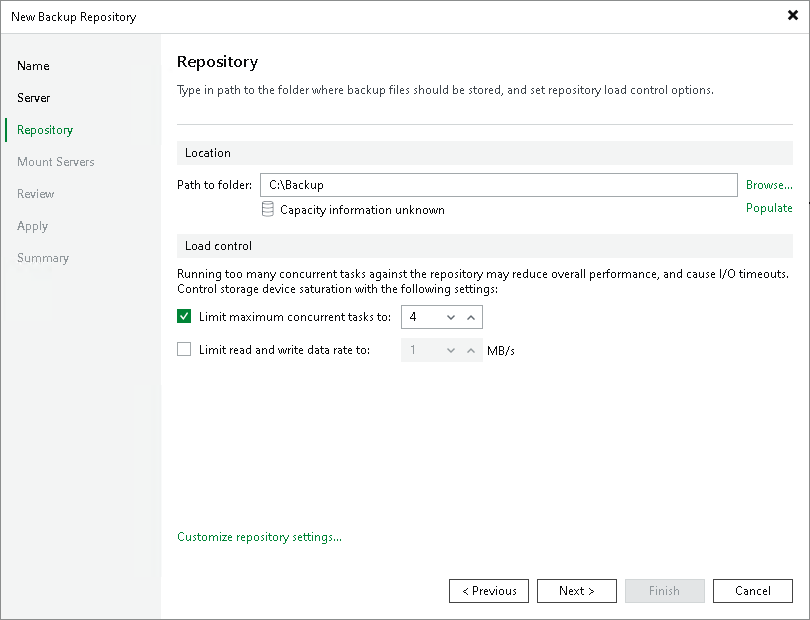Increase concurrent tasks using the up arrow
The height and width of the screenshot is (620, 810).
click(x=469, y=316)
